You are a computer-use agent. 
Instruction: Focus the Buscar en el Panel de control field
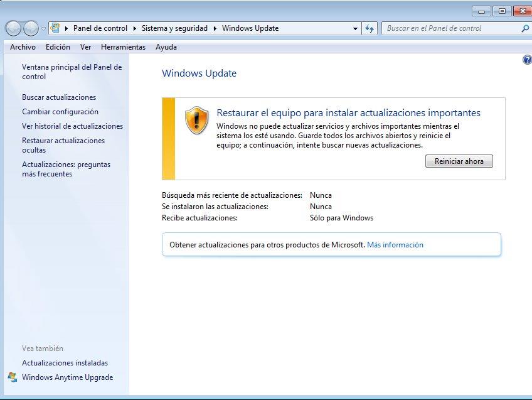(x=450, y=28)
